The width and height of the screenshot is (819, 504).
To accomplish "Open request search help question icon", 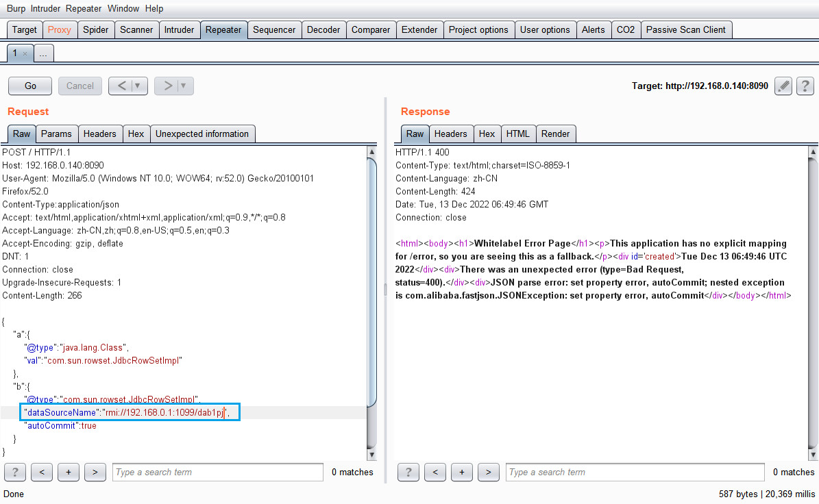I will click(15, 473).
